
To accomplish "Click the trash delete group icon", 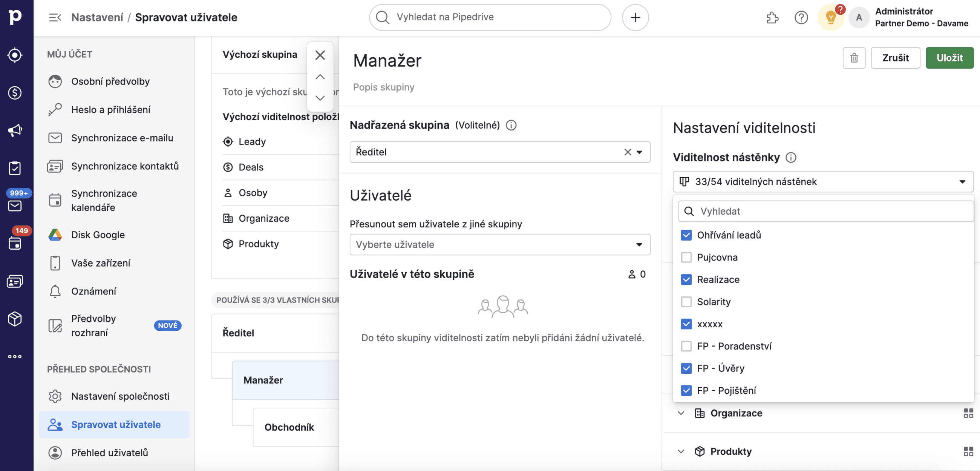I will (854, 58).
